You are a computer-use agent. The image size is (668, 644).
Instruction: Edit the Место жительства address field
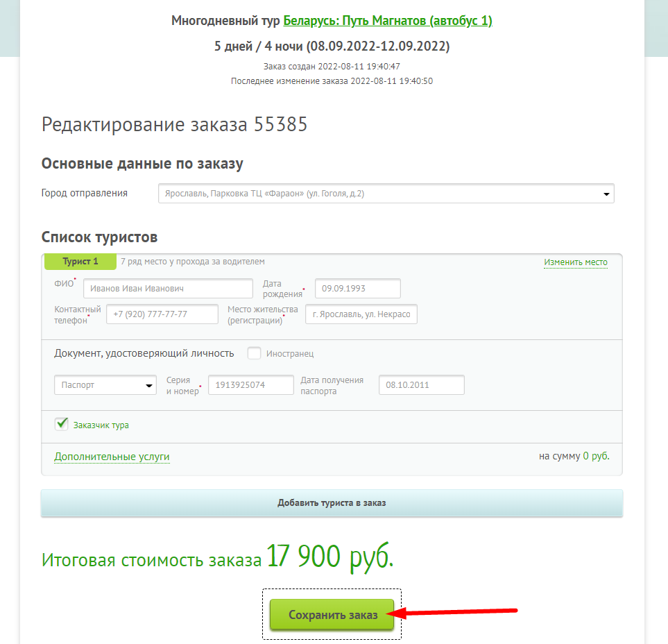(x=361, y=314)
